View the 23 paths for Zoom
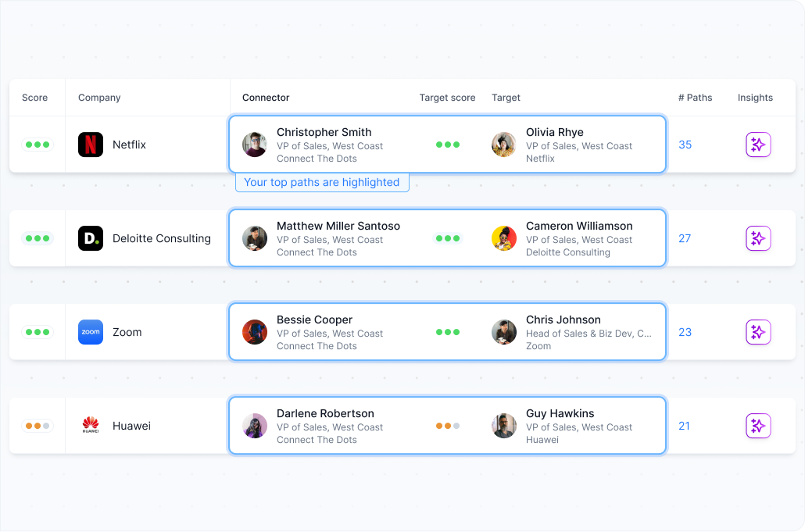The image size is (805, 532). 685,332
